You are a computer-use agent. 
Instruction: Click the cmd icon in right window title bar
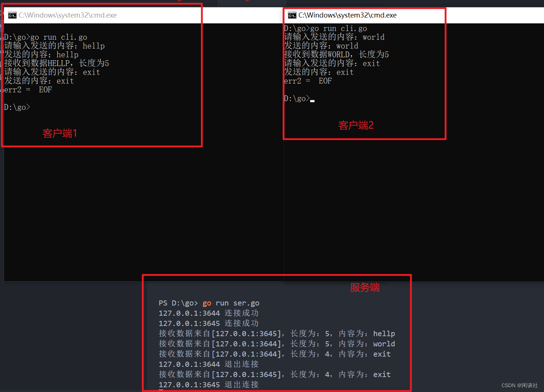pos(292,15)
